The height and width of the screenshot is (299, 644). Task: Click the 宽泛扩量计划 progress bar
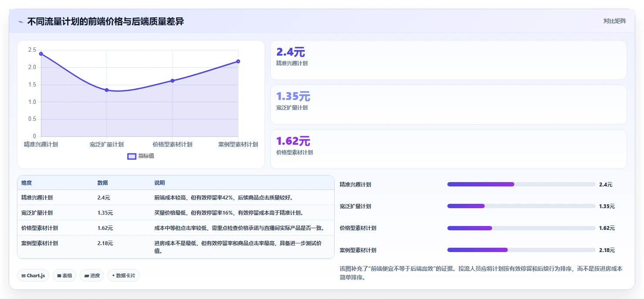521,206
